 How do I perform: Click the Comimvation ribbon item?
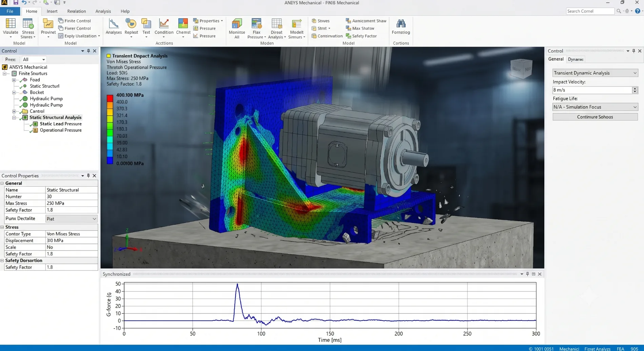coord(327,36)
